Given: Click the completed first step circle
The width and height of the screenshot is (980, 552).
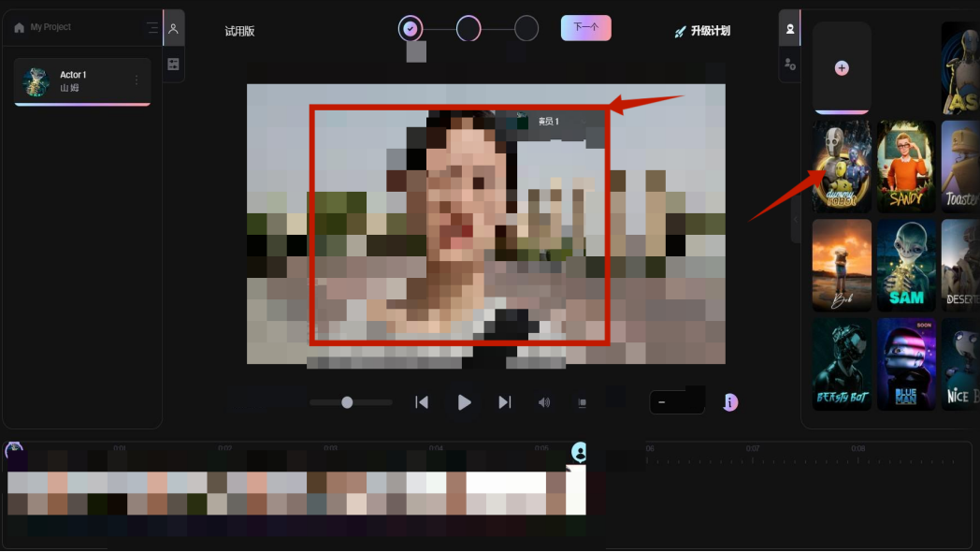Looking at the screenshot, I should 411,28.
